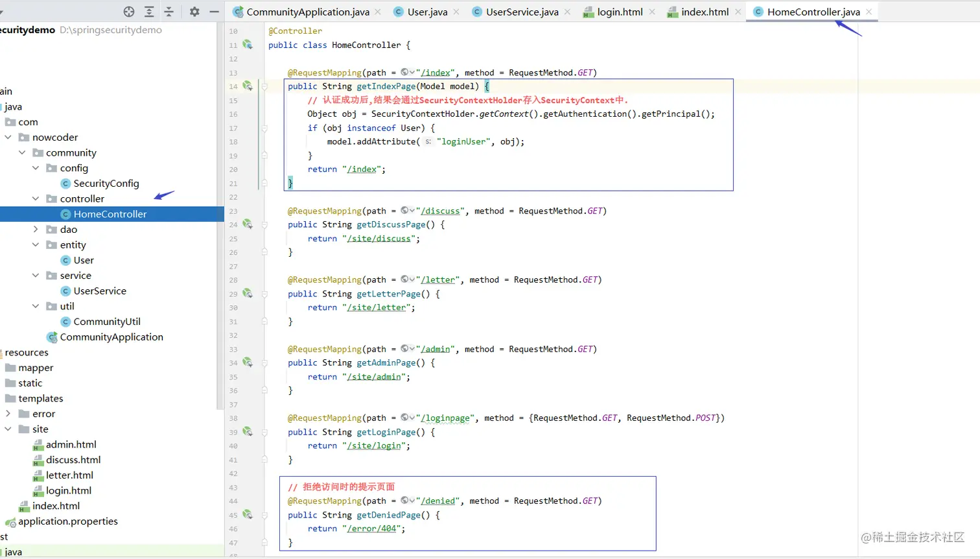Select index.html in templates folder
Screen dimensions: 980x559
[50, 506]
